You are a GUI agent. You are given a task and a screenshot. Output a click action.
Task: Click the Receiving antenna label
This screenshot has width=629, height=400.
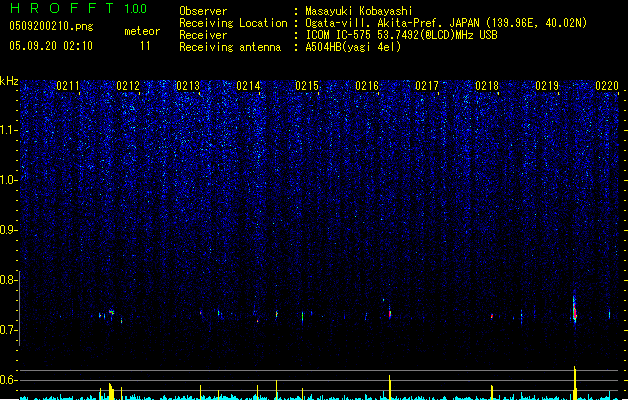(230, 47)
